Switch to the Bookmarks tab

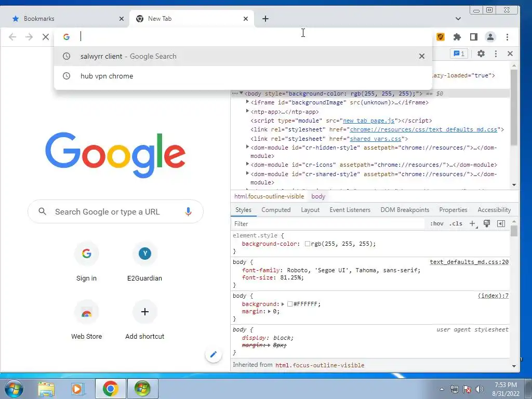[x=64, y=19]
